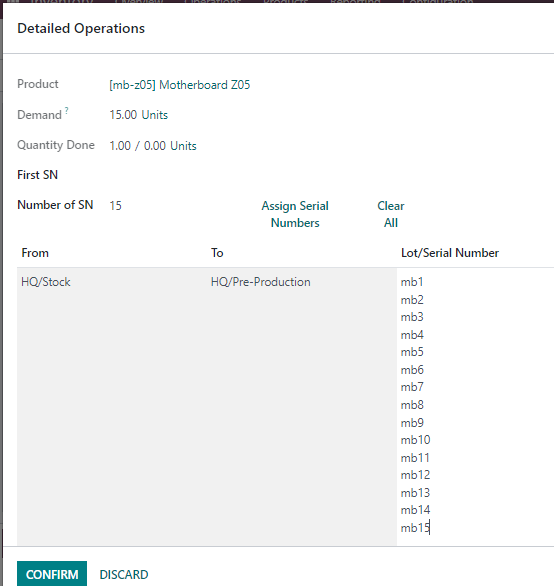Click the Demand value 15.00 Units

tap(138, 115)
